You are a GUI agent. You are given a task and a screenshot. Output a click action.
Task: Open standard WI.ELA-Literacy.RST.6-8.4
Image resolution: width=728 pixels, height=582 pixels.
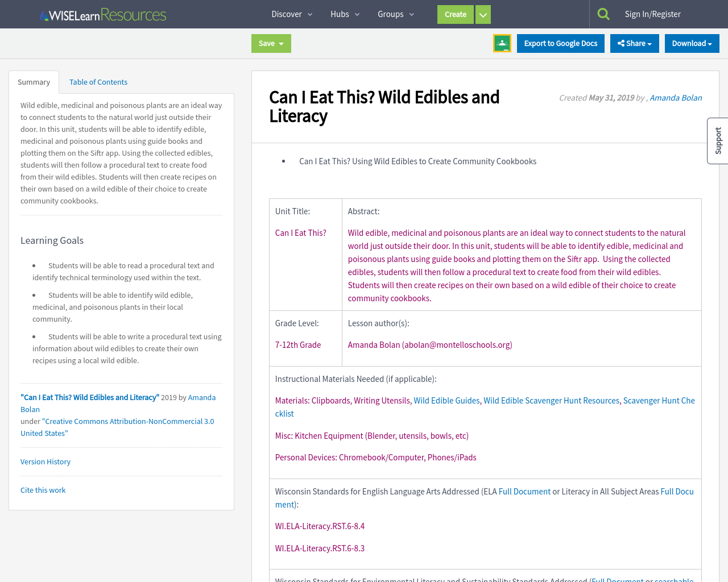320,526
